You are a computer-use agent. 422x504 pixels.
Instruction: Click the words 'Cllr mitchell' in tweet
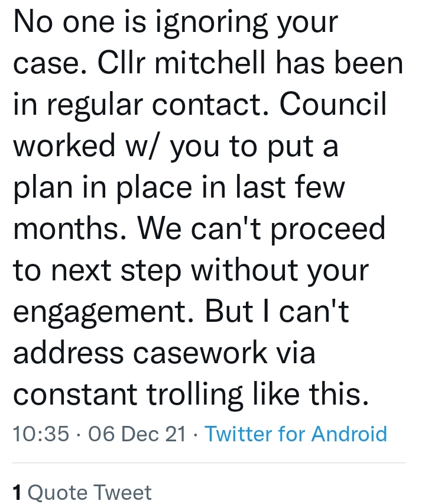tap(182, 63)
